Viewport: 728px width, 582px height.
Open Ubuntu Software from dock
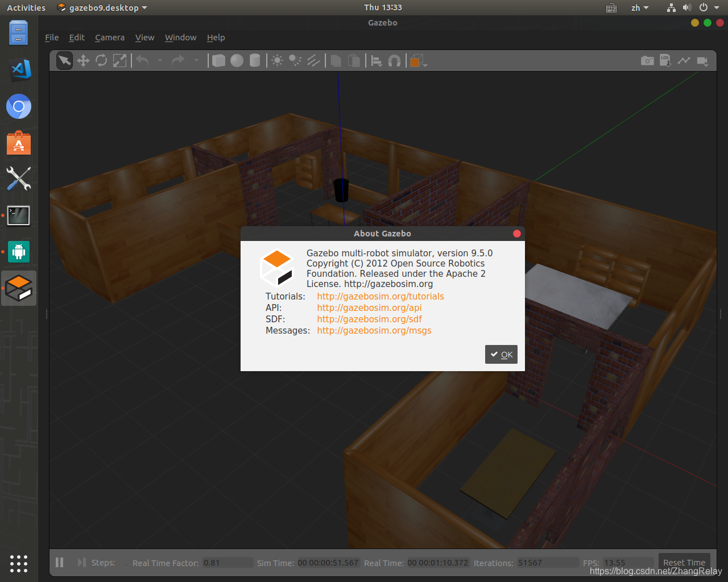coord(19,143)
